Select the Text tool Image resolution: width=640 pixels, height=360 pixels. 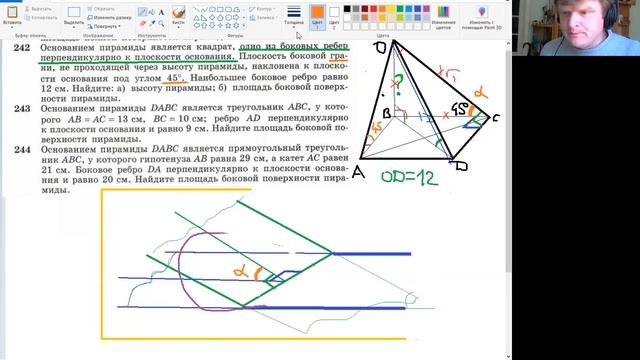pyautogui.click(x=161, y=12)
